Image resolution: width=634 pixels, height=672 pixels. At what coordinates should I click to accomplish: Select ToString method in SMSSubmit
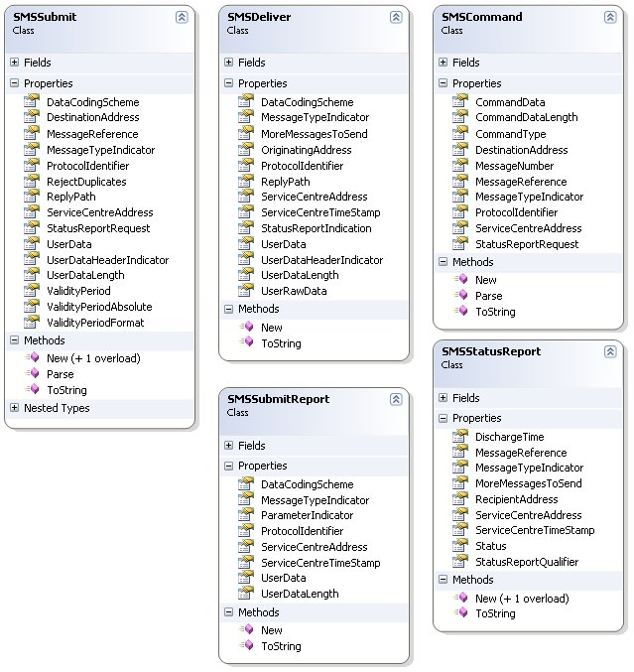click(66, 390)
